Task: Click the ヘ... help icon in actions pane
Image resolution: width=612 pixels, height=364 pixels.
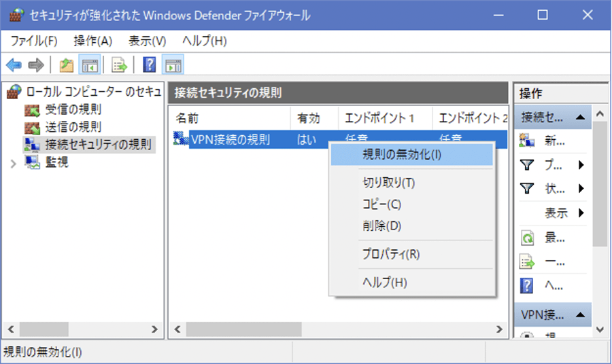Action: click(x=526, y=285)
